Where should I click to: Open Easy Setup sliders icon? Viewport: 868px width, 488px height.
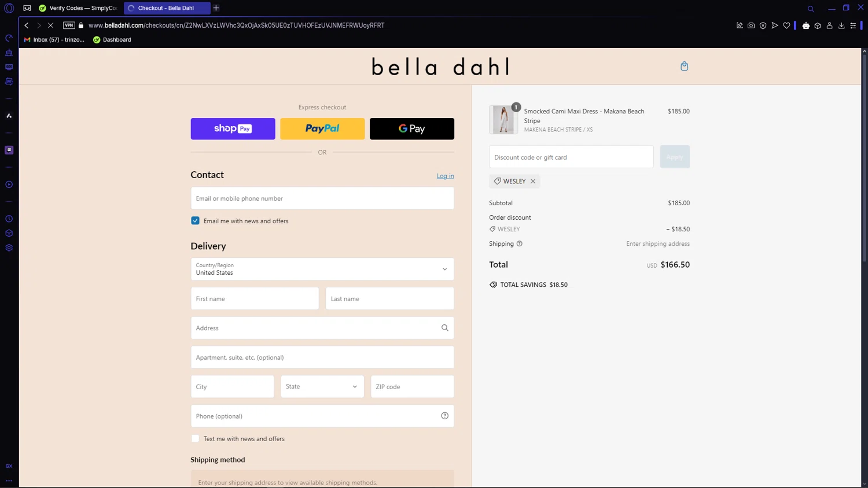[853, 25]
